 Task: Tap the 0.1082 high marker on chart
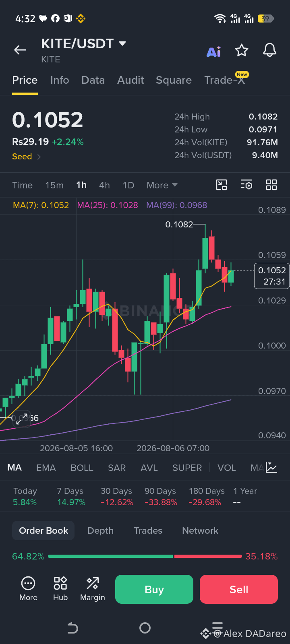coord(179,225)
